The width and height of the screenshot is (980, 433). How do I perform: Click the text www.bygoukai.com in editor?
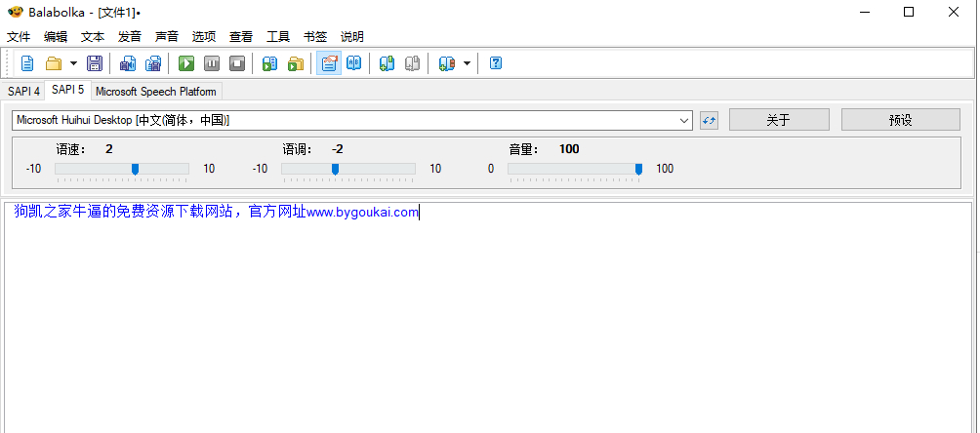coord(362,213)
